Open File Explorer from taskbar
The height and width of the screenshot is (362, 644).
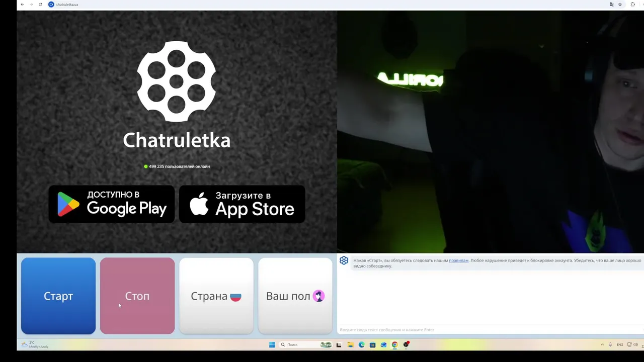tap(350, 344)
